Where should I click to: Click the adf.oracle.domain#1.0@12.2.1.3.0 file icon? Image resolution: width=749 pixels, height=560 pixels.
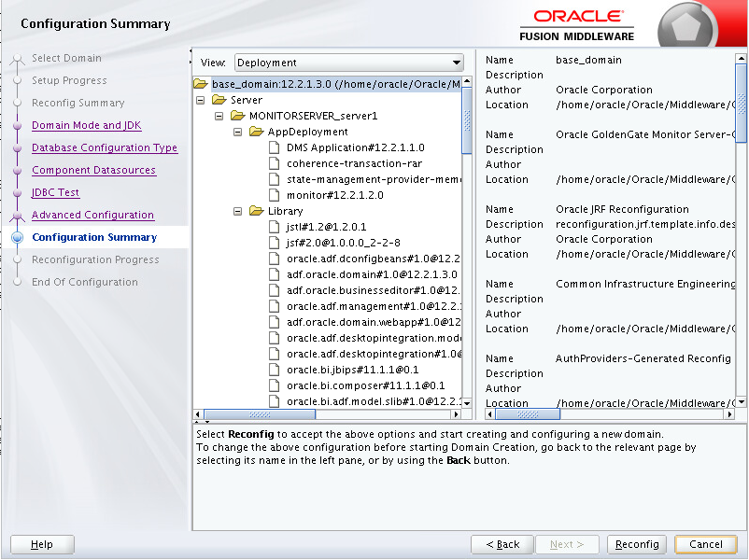click(x=275, y=274)
